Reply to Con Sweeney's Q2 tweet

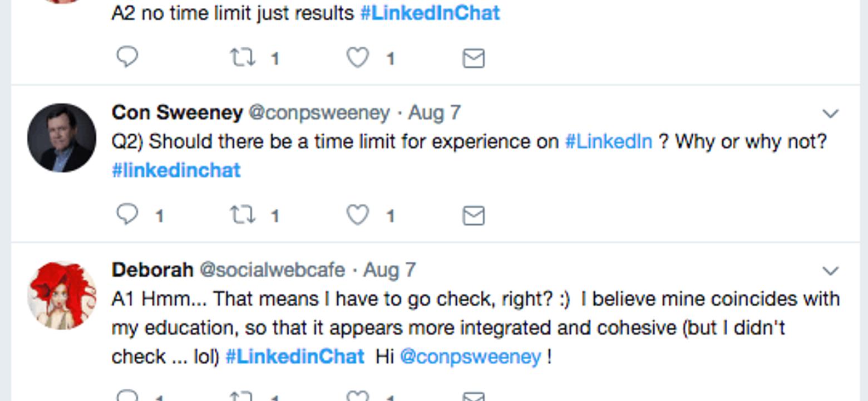[x=127, y=215]
